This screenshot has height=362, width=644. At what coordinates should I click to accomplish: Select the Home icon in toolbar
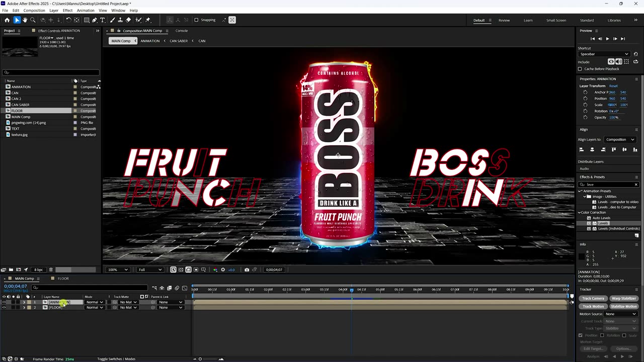[x=7, y=20]
